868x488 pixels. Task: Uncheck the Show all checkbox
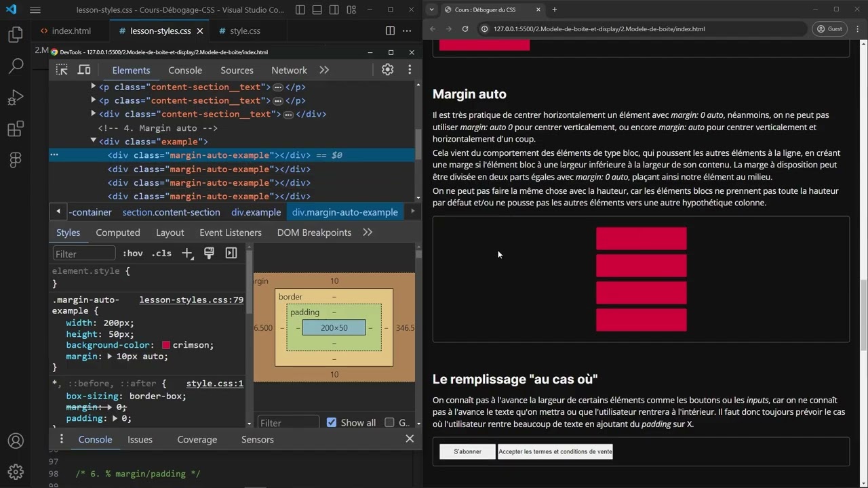[x=332, y=422]
